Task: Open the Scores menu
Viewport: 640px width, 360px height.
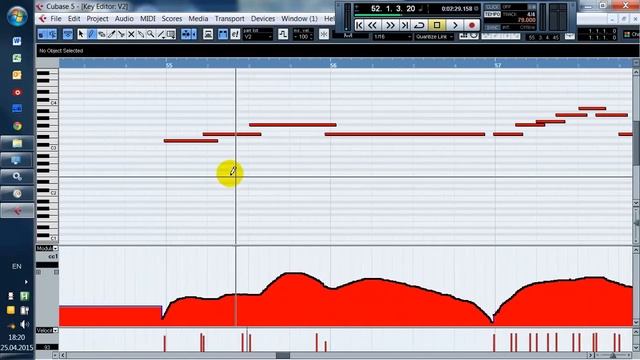Action: pyautogui.click(x=172, y=18)
